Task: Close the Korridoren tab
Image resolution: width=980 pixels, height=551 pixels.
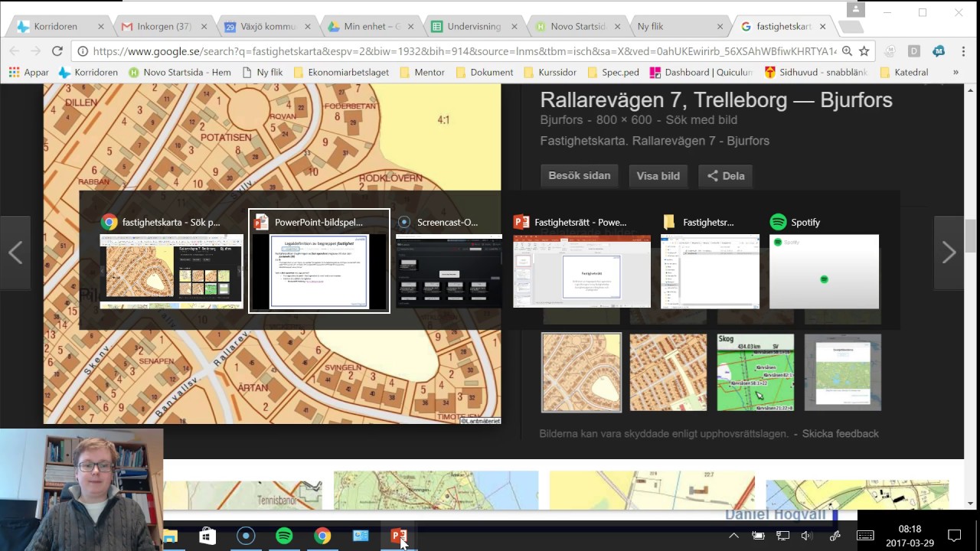Action: click(100, 26)
